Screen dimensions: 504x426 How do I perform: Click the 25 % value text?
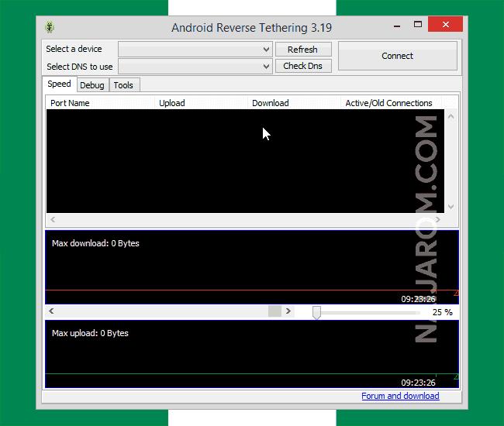pos(442,312)
